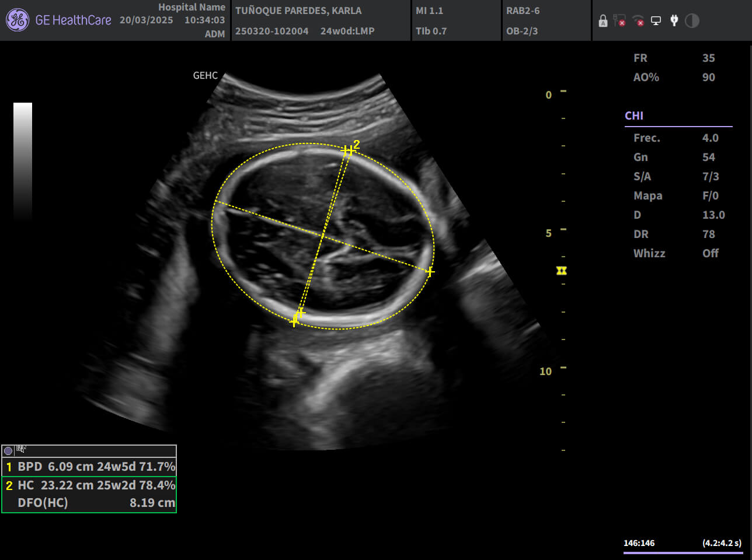
Task: Click the purple circle in results window
Action: coord(8,450)
